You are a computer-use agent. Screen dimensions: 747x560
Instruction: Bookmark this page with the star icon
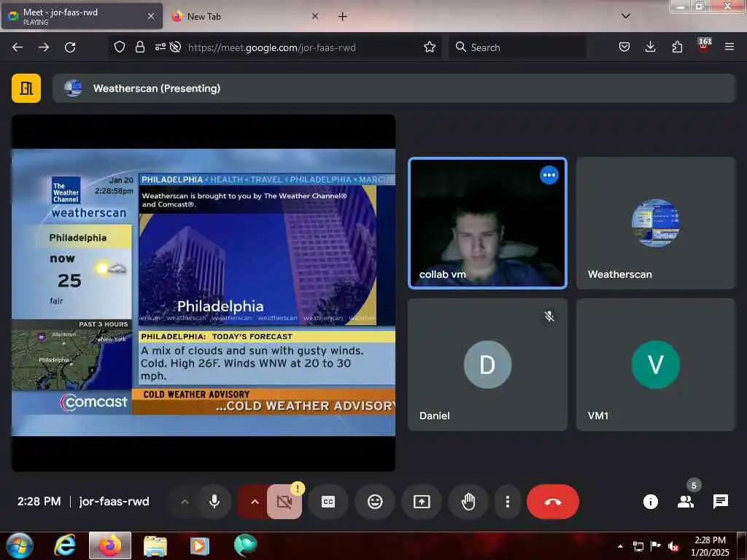(430, 47)
